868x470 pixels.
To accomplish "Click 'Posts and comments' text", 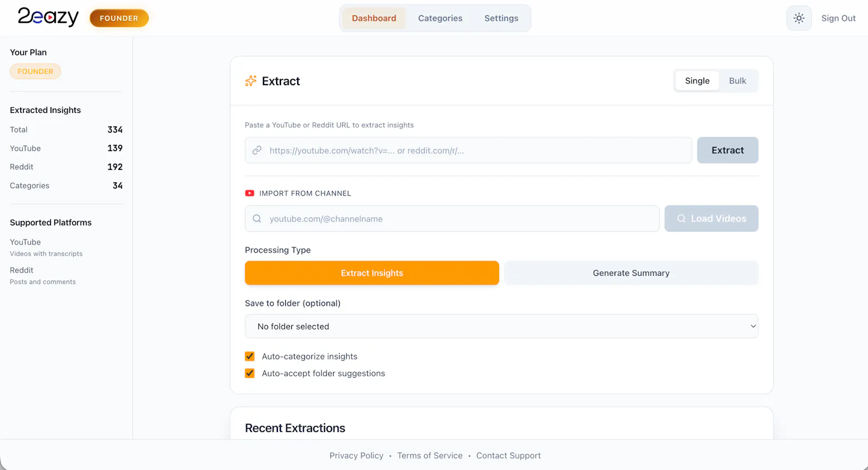I will pos(43,282).
